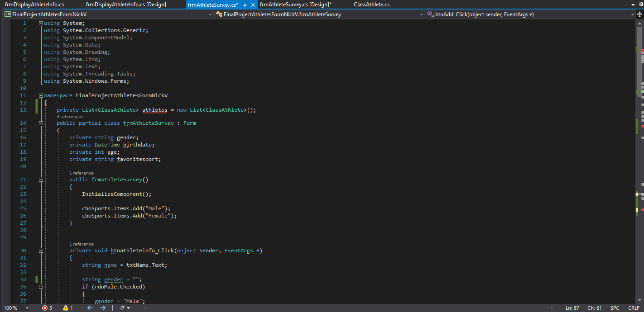The height and width of the screenshot is (312, 644).
Task: Open editor settings via the gear icon
Action: pyautogui.click(x=642, y=5)
